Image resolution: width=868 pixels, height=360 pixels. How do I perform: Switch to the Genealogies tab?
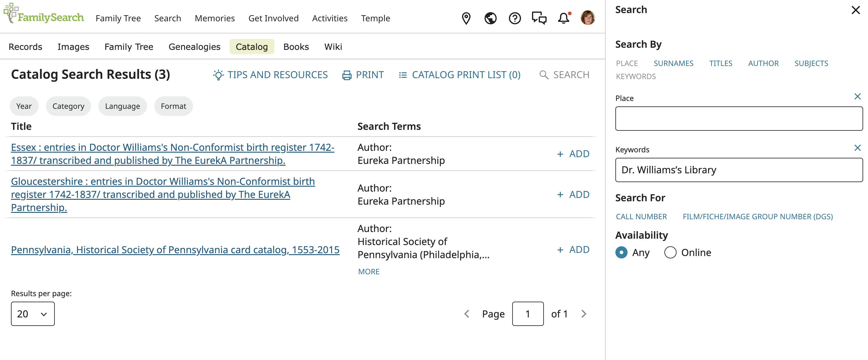(x=194, y=47)
